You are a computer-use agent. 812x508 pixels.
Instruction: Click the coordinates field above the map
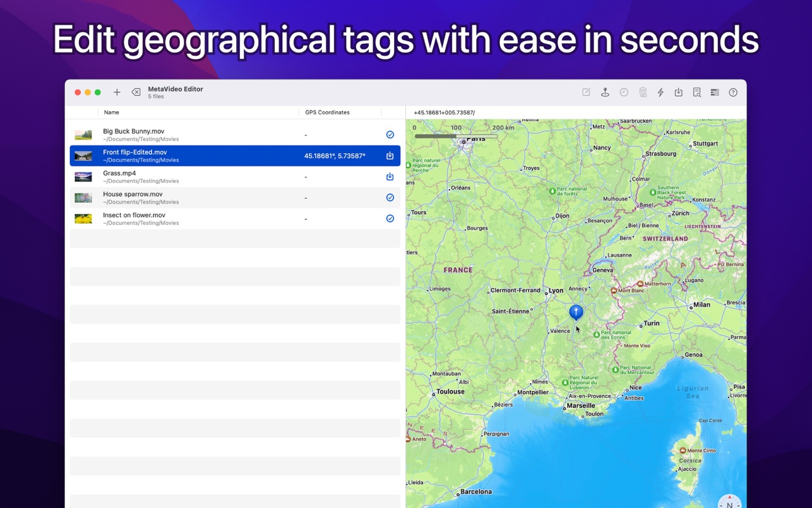576,112
